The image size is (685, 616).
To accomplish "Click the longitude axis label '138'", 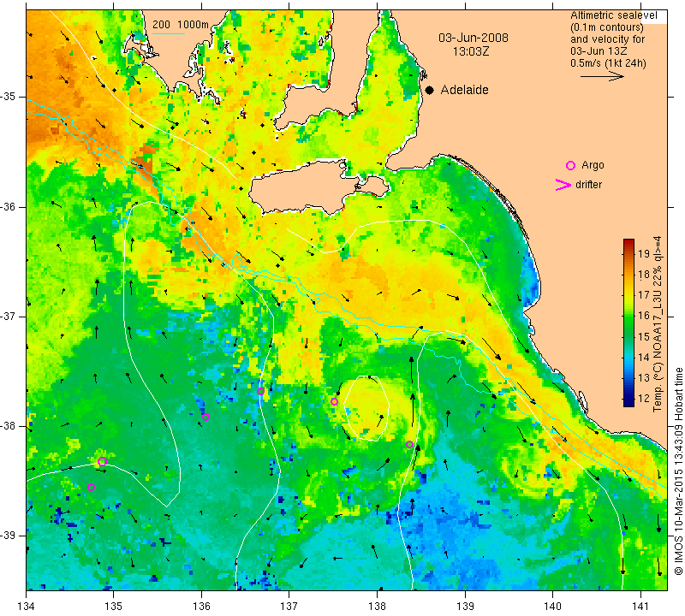I will pos(377,606).
